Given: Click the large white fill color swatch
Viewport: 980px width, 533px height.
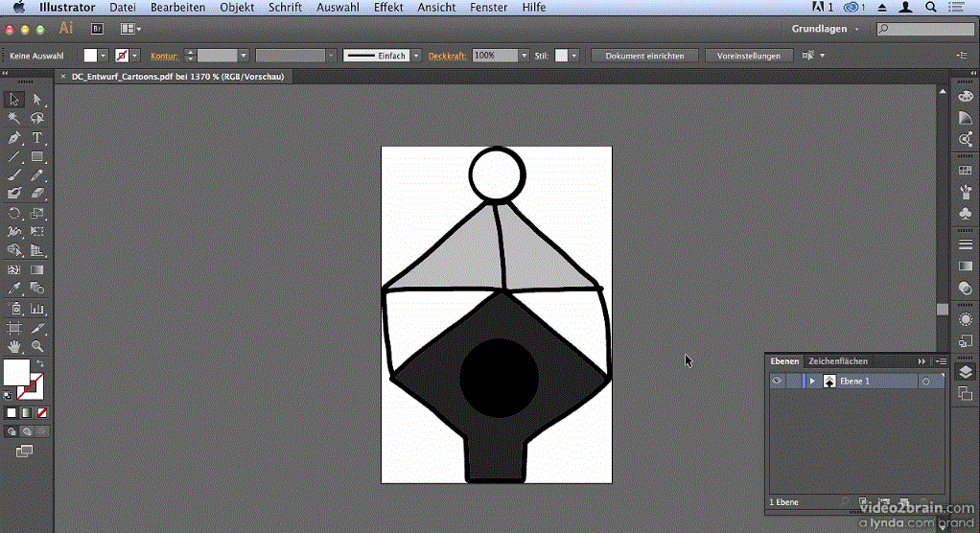Looking at the screenshot, I should pos(16,372).
